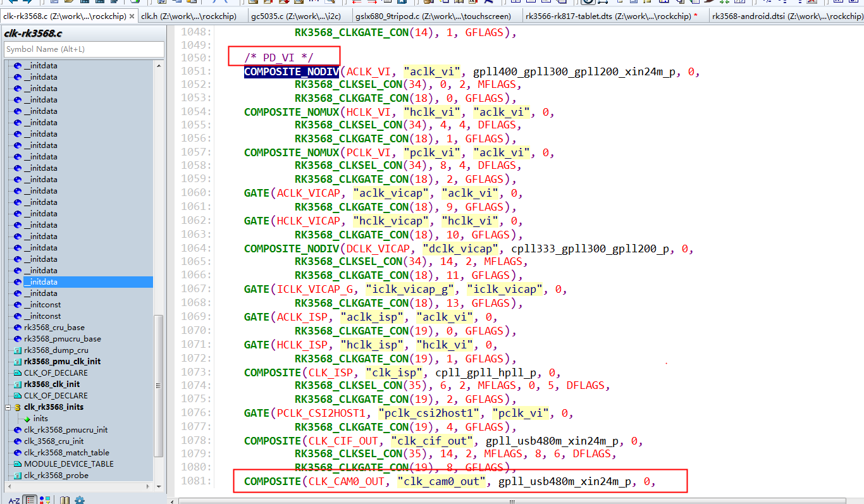Viewport: 864px width, 504px height.
Task: Select rk3568_cru_base in the symbol list
Action: pyautogui.click(x=54, y=328)
